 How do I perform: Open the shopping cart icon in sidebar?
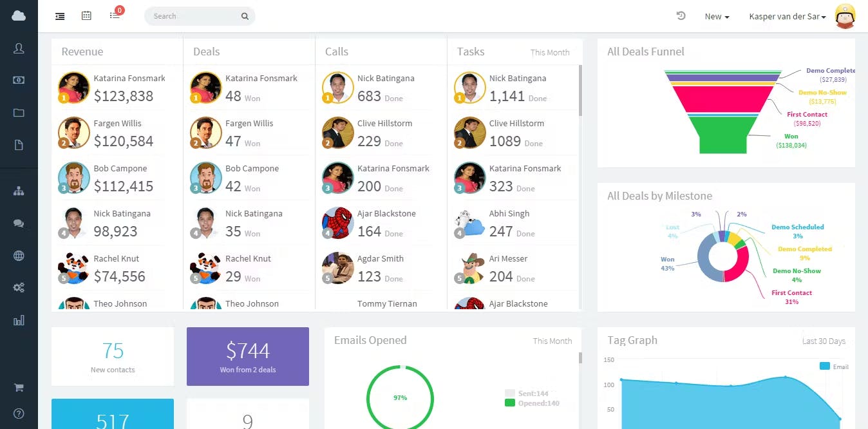(x=19, y=387)
